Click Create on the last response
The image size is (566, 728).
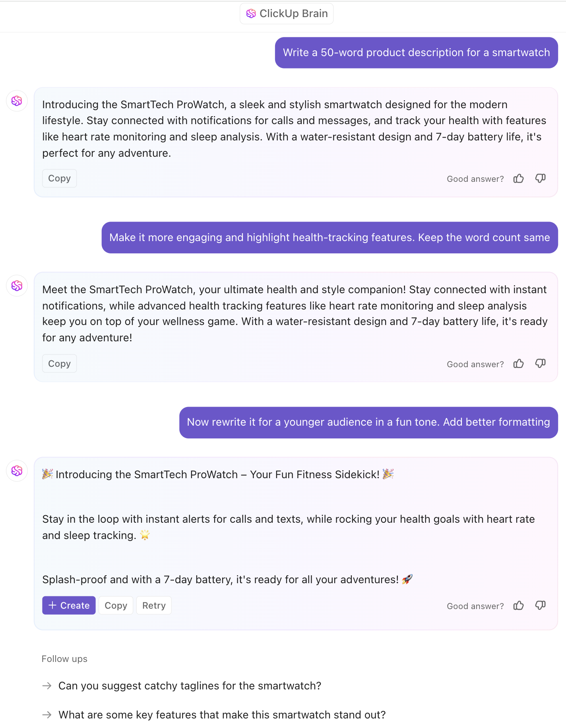69,605
